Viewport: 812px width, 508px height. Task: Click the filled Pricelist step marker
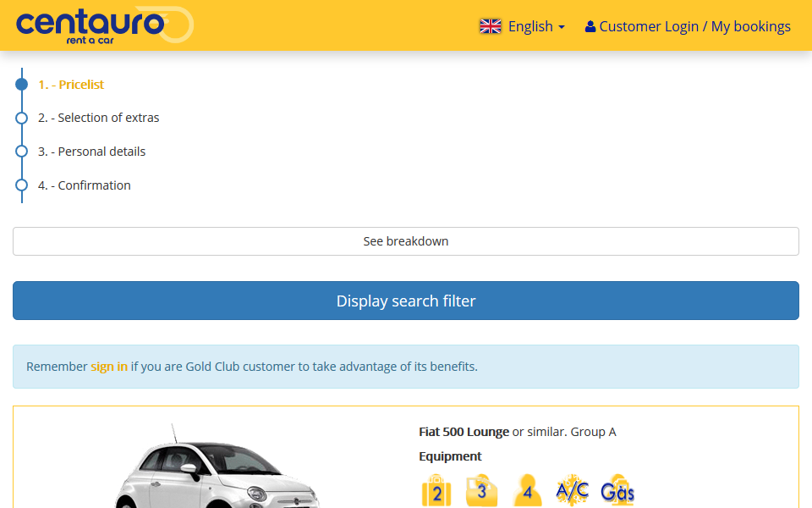point(21,84)
